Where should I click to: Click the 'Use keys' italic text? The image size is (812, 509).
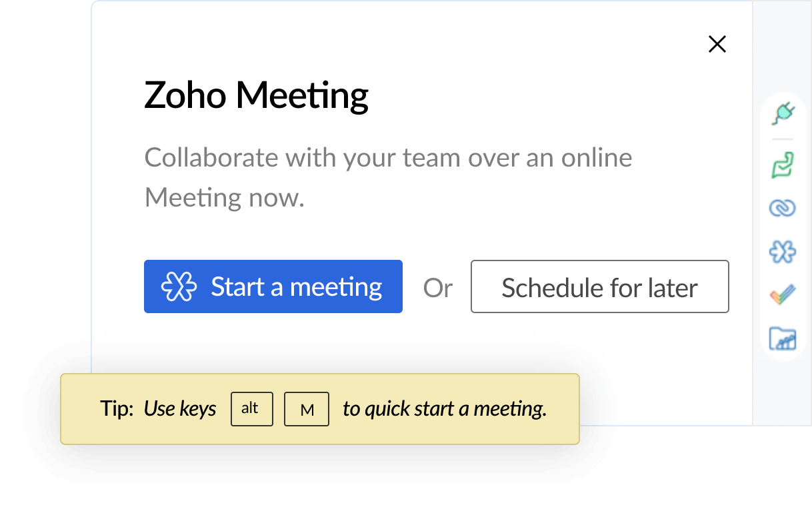(180, 408)
